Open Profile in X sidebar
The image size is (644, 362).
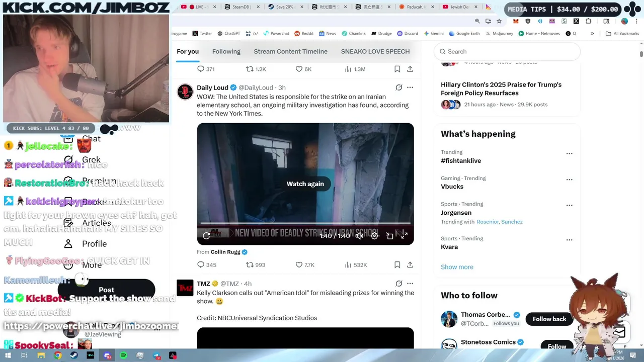[86, 244]
